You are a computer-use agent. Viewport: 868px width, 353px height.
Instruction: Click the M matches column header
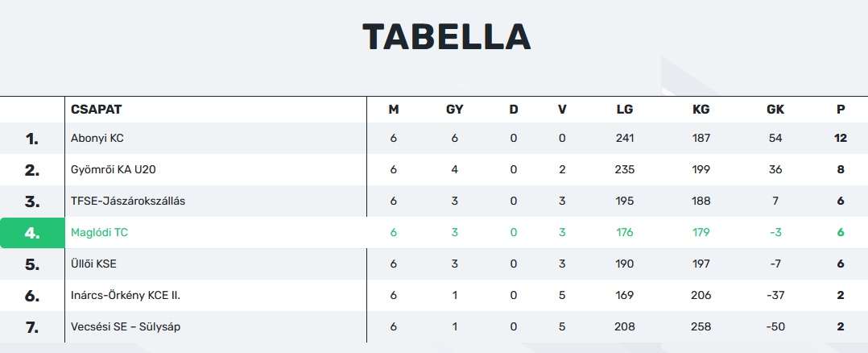click(394, 110)
